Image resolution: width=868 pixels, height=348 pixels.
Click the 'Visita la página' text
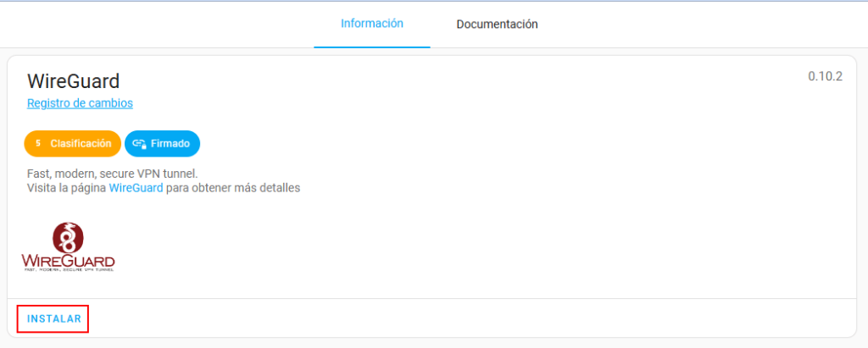[x=66, y=188]
